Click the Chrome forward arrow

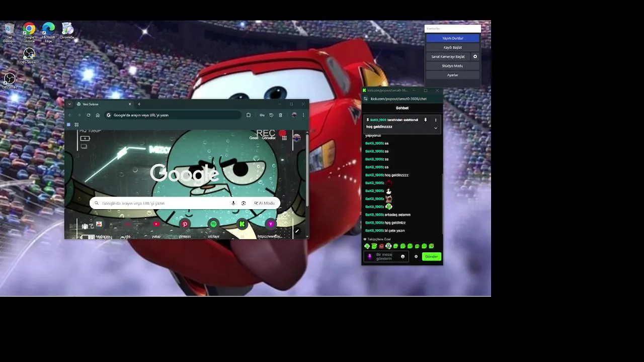click(x=79, y=115)
